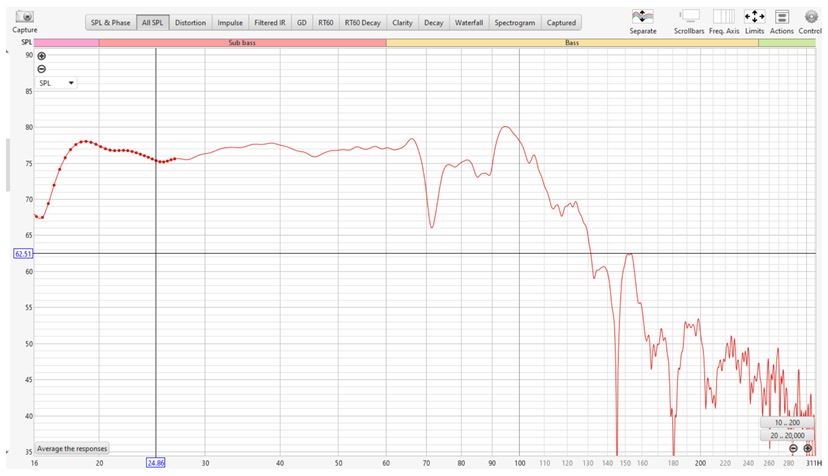Toggle the Scrollbars display
This screenshot has height=476, width=828.
tap(689, 17)
